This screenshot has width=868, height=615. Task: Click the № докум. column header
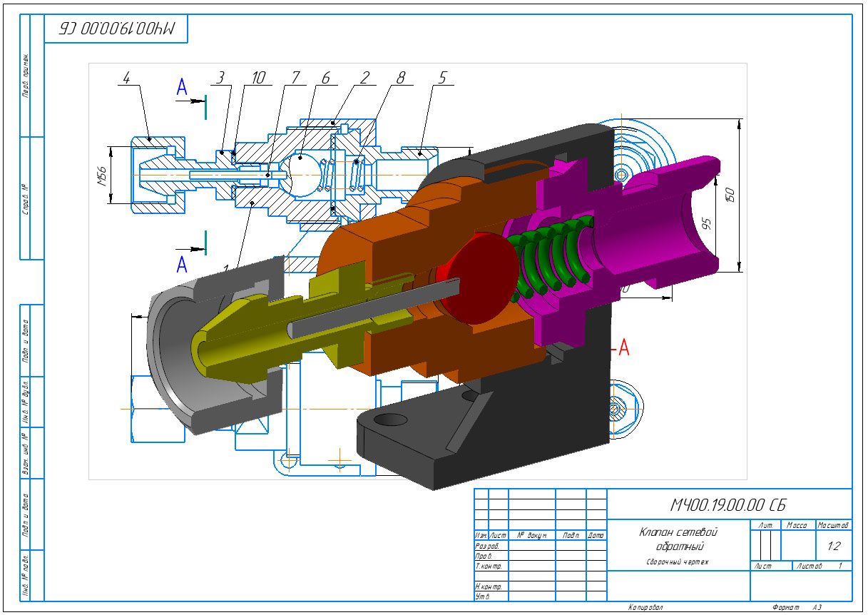pyautogui.click(x=531, y=535)
